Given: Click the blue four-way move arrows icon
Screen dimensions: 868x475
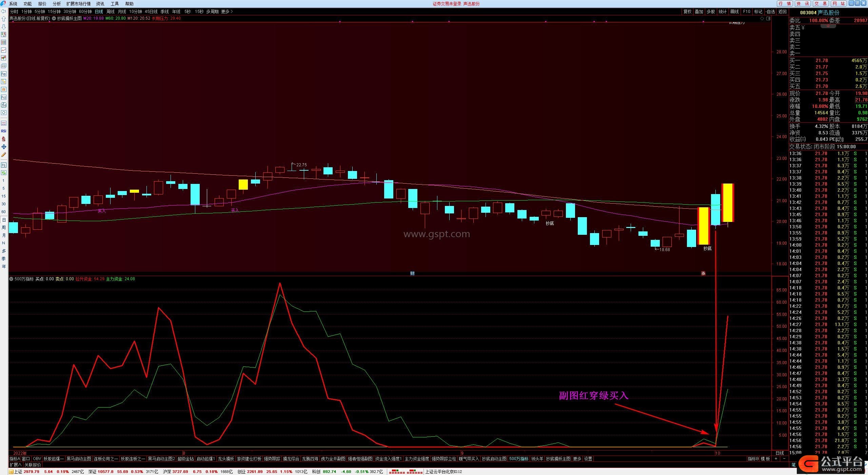Looking at the screenshot, I should point(4,147).
